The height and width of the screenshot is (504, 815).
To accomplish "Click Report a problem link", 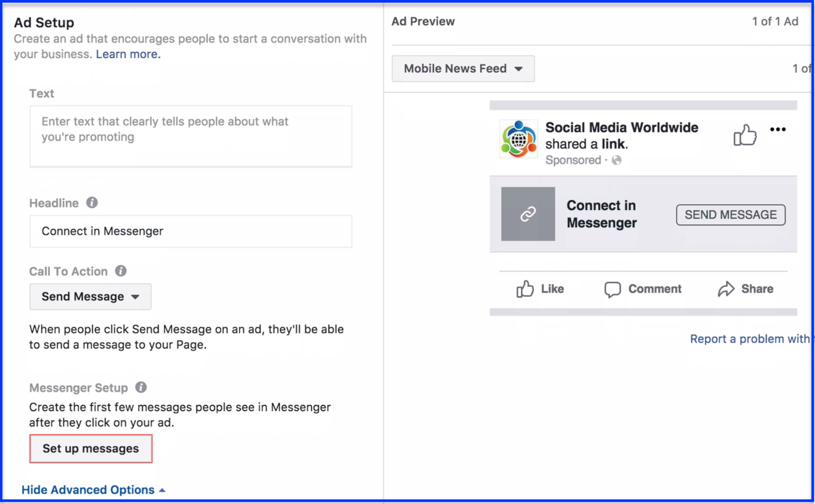I will pos(751,339).
